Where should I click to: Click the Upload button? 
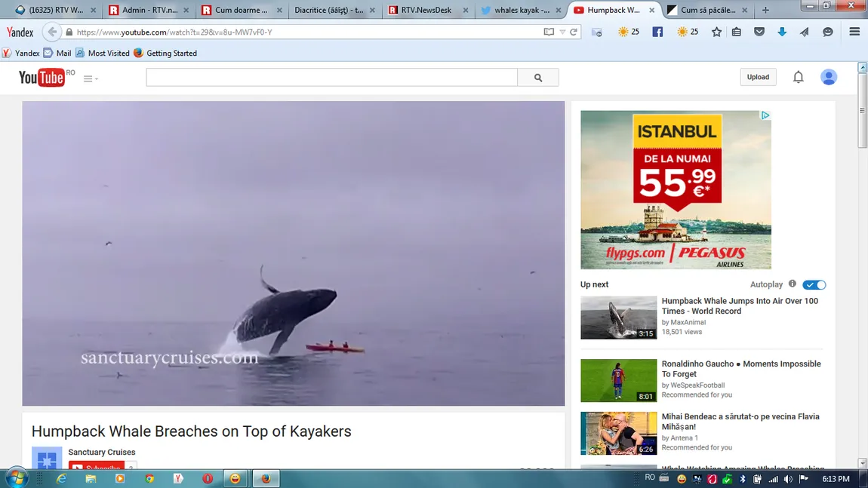758,77
